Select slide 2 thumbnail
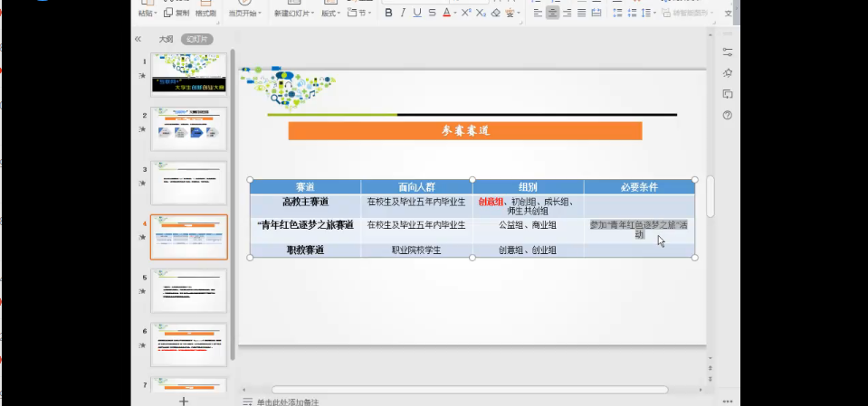Image resolution: width=868 pixels, height=406 pixels. [188, 129]
